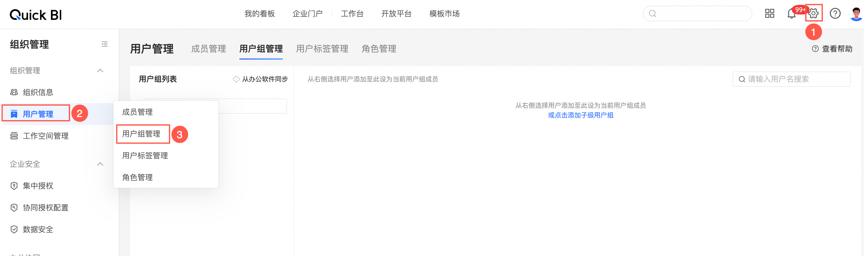The image size is (868, 256).
Task: Choose 角色管理 from the popup menu
Action: 137,177
